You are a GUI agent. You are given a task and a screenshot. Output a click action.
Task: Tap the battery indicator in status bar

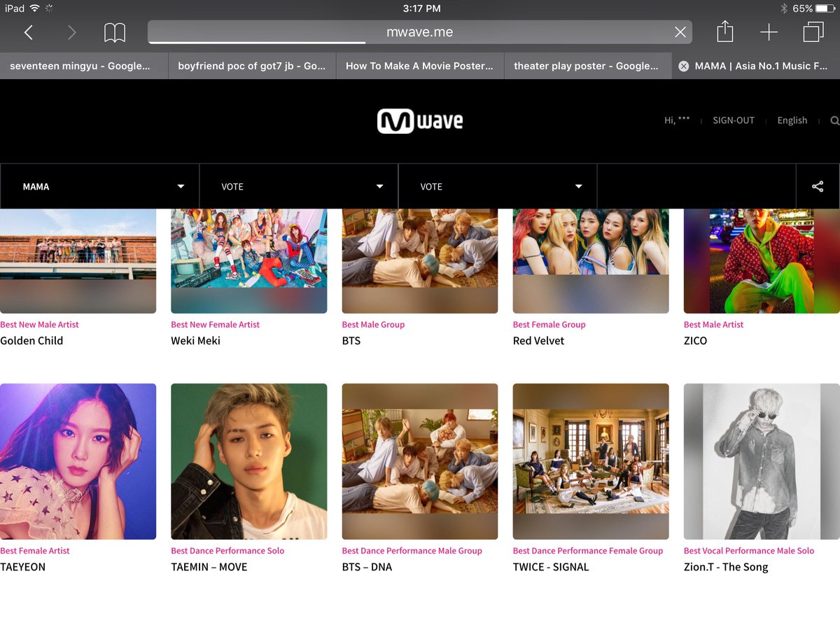pyautogui.click(x=826, y=8)
